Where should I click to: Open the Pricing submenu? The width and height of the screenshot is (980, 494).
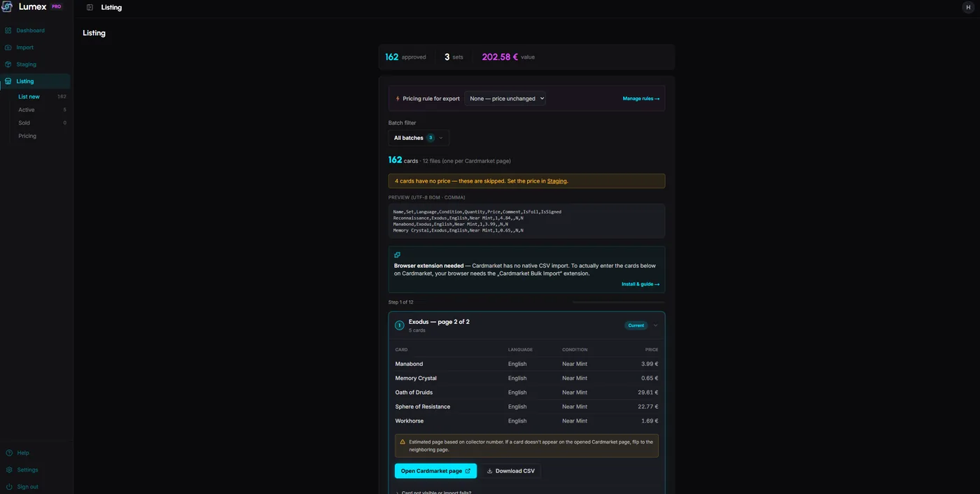[42, 136]
